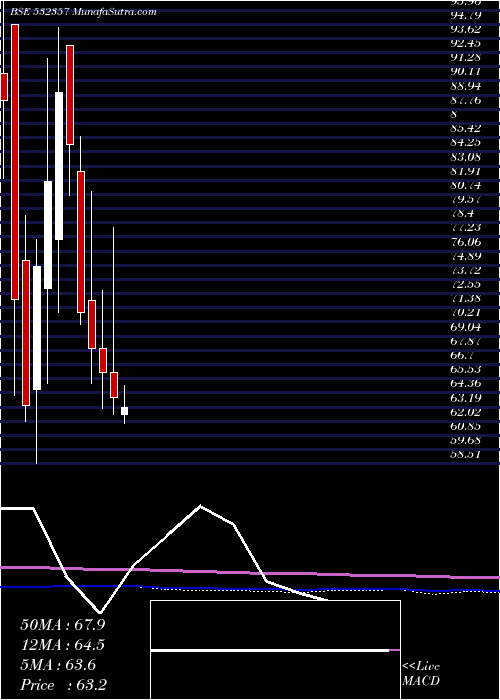The width and height of the screenshot is (500, 700).
Task: Click the 62.02 price axis label
Action: tap(465, 412)
